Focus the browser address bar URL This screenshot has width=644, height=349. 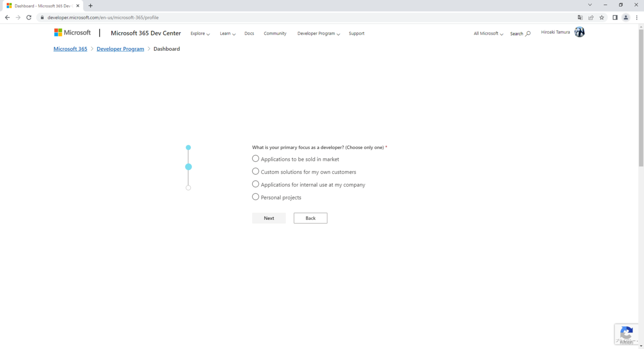tap(103, 18)
